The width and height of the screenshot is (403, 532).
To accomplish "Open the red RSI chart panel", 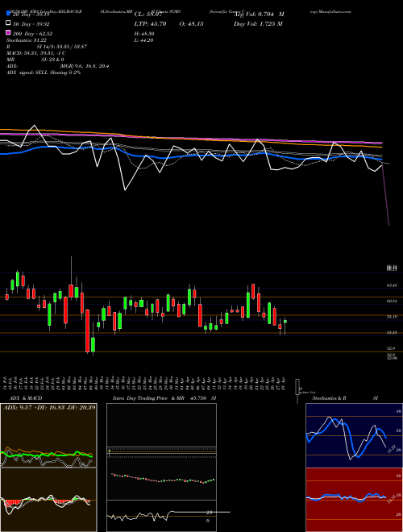I will coord(354,500).
